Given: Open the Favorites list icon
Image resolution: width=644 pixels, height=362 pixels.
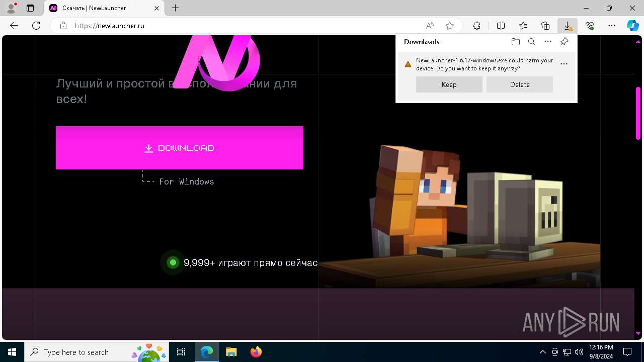Looking at the screenshot, I should [523, 26].
